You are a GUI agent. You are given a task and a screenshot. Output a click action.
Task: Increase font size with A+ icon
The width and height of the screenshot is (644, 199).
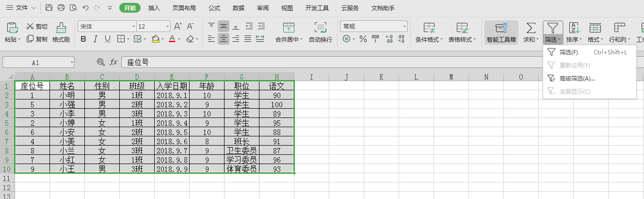[x=178, y=26]
